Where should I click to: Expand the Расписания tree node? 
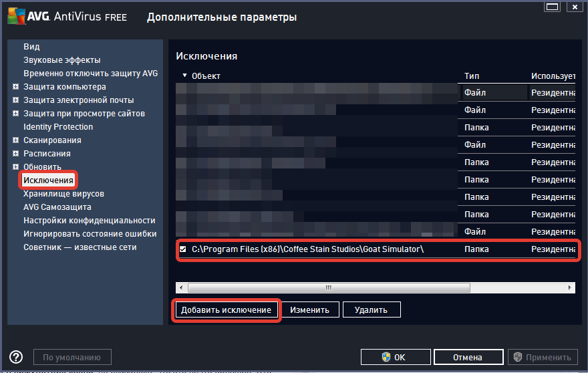pyautogui.click(x=15, y=154)
